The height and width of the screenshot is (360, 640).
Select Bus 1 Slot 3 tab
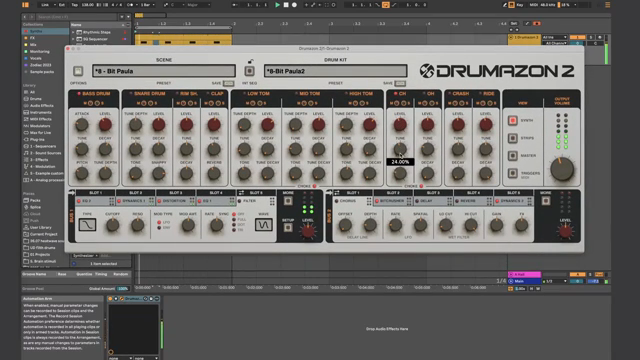176,193
